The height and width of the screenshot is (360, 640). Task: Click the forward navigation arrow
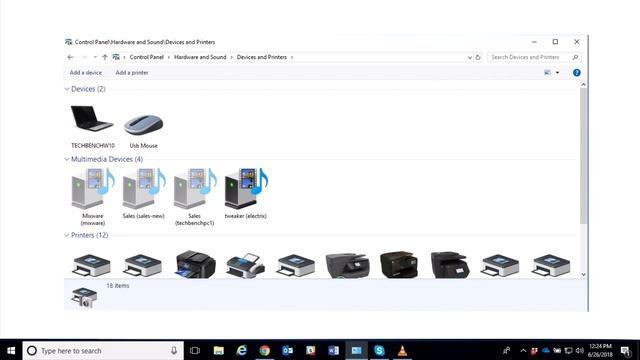[84, 57]
